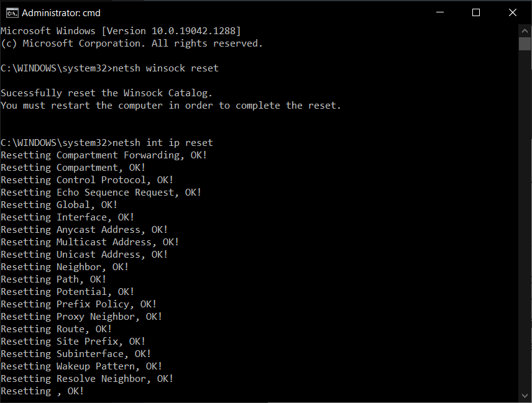The image size is (532, 403).
Task: Click the Microsoft Corporation copyright line
Action: click(132, 43)
